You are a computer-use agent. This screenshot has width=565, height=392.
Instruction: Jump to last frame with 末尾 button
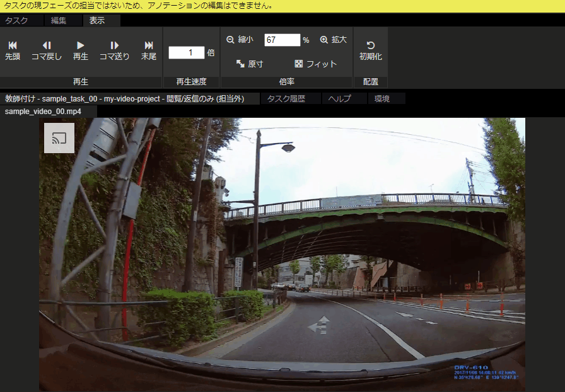click(148, 50)
